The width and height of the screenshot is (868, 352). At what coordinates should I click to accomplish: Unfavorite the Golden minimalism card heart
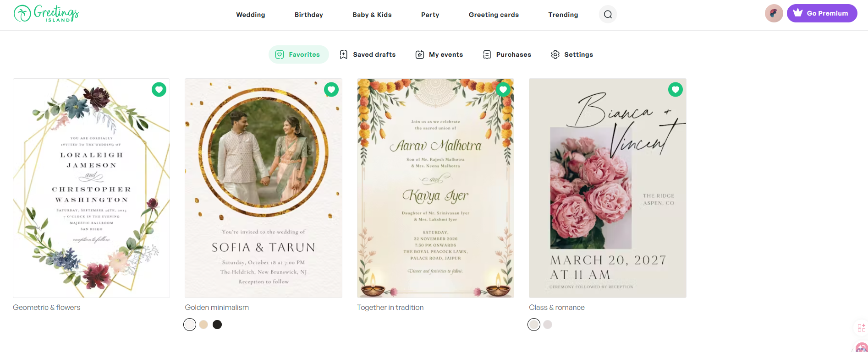tap(331, 90)
